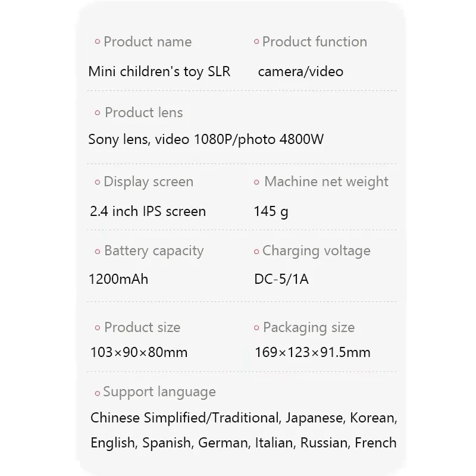Click the bullet beside Product function

point(256,42)
